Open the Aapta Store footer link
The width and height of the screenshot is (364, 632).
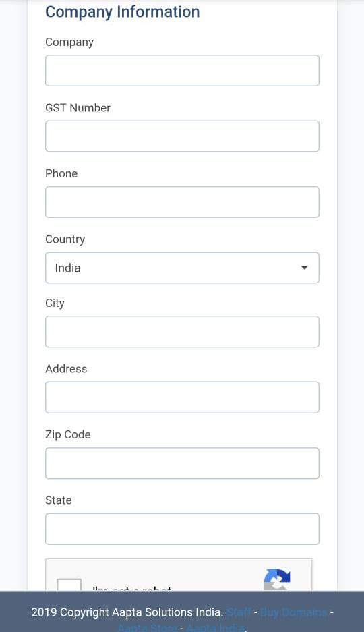click(148, 627)
